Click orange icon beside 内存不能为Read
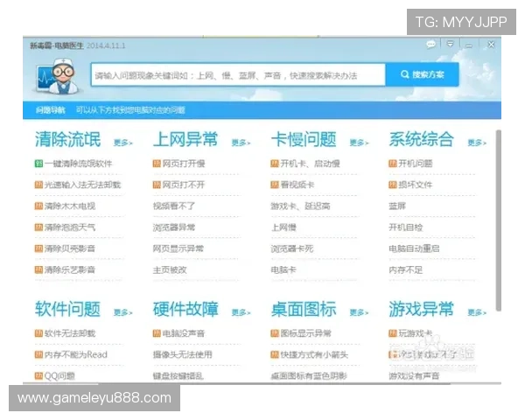 pyautogui.click(x=38, y=354)
